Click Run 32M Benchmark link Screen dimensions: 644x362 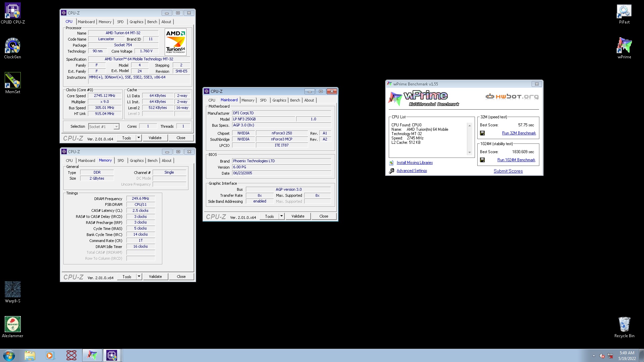[x=519, y=133]
